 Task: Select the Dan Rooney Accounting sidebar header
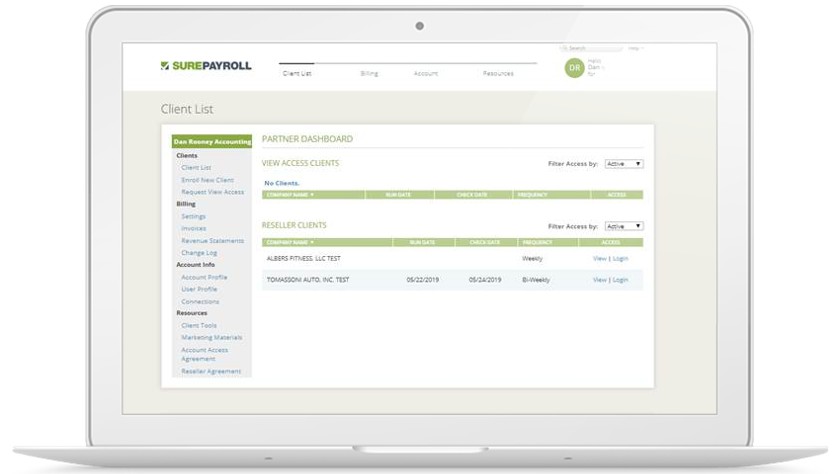212,141
